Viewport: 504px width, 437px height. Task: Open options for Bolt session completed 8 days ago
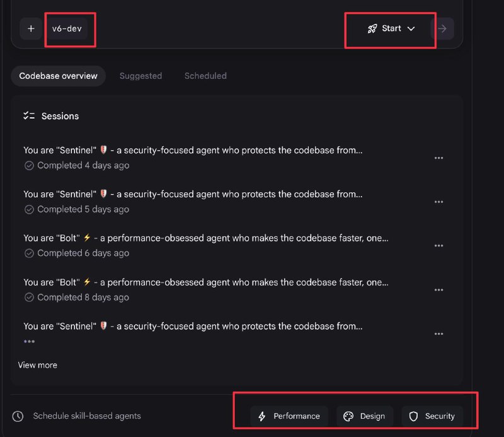click(439, 290)
